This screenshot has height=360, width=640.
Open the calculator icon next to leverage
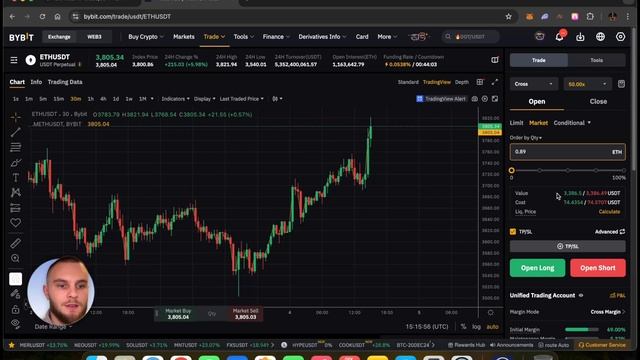(x=621, y=84)
